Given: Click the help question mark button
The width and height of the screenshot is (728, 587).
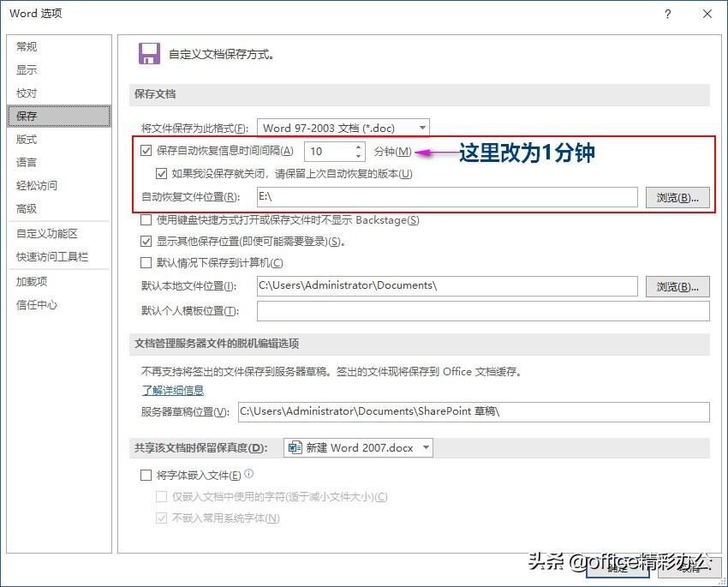Looking at the screenshot, I should point(668,14).
